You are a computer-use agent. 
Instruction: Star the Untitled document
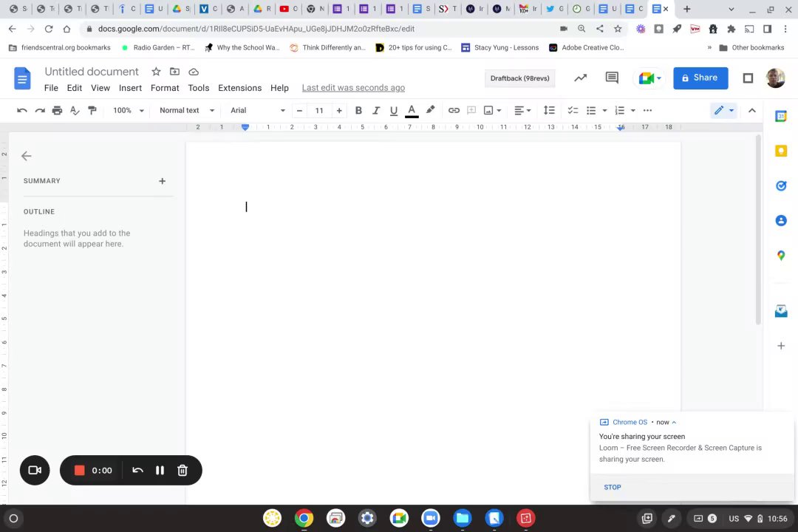click(x=156, y=72)
